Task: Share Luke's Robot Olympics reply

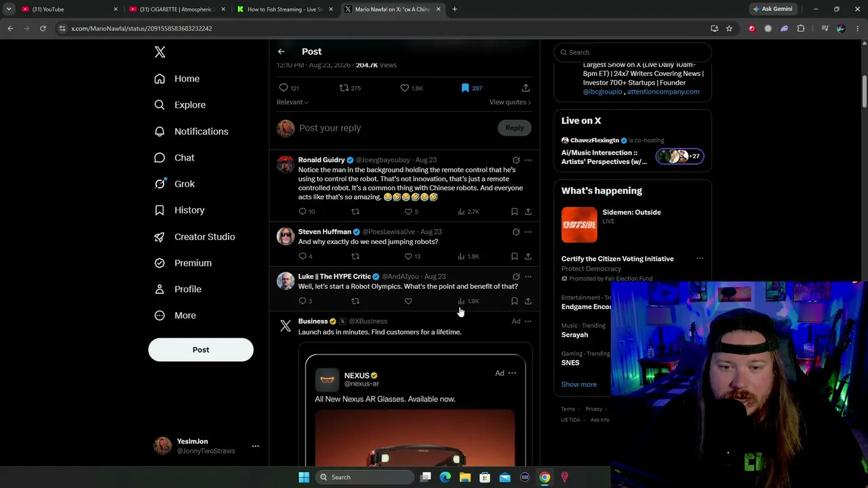Action: pyautogui.click(x=528, y=302)
